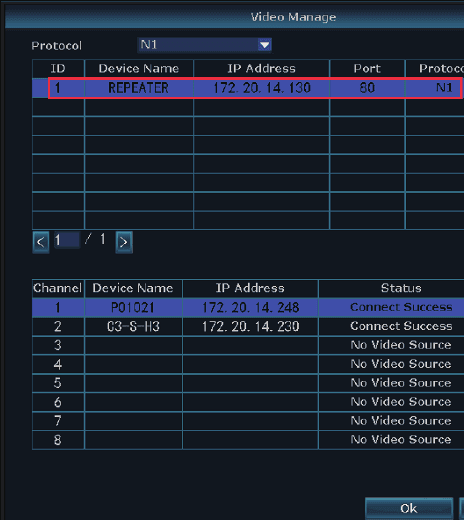Select channel 8 row number
Viewport: 464px width, 520px height.
pyautogui.click(x=58, y=440)
